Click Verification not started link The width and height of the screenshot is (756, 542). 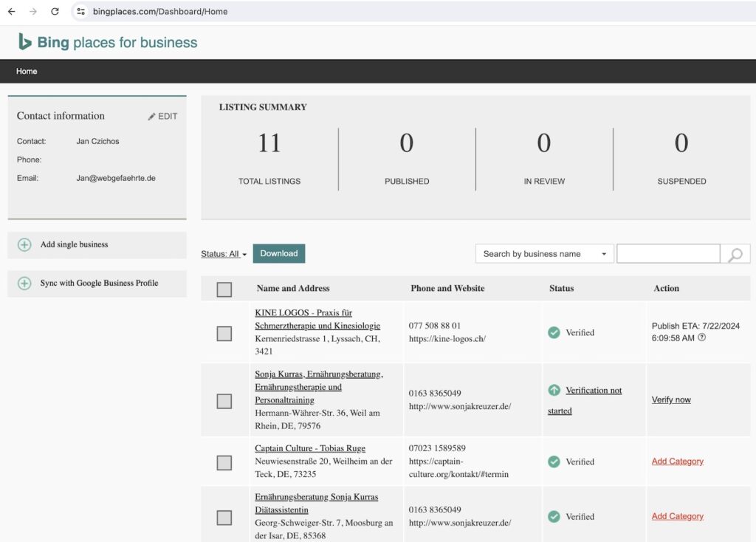point(585,400)
